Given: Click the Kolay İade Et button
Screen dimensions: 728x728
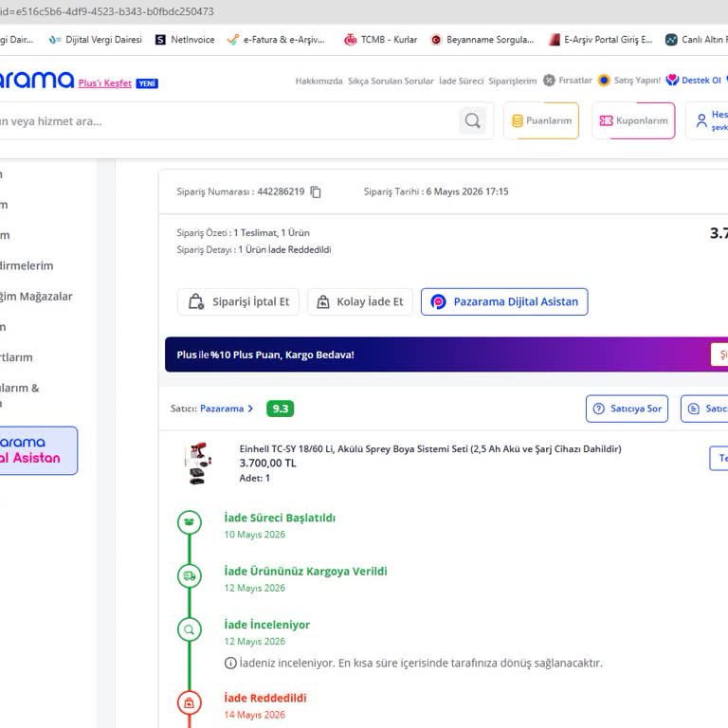Looking at the screenshot, I should [x=360, y=301].
